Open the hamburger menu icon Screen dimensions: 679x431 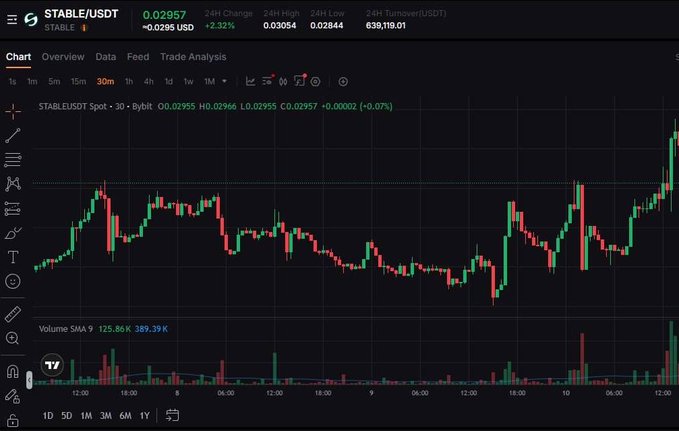(x=12, y=19)
